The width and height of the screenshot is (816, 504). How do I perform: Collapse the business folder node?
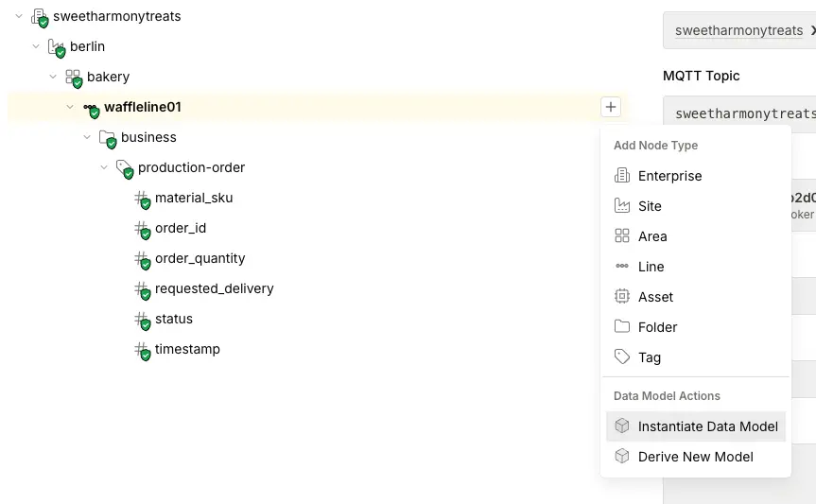point(87,137)
